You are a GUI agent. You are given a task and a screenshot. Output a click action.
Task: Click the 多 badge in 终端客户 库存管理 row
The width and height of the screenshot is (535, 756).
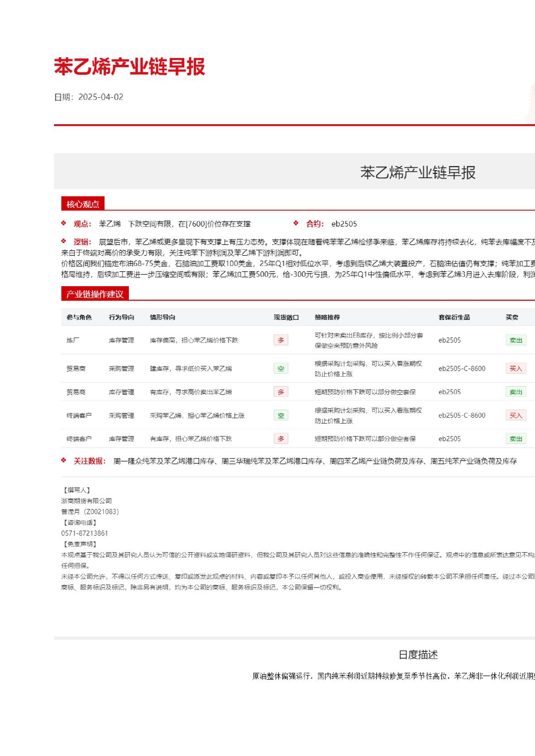[281, 439]
